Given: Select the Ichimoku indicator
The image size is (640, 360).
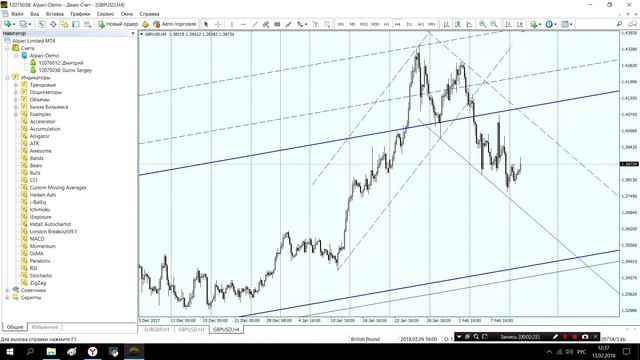Looking at the screenshot, I should tap(40, 209).
